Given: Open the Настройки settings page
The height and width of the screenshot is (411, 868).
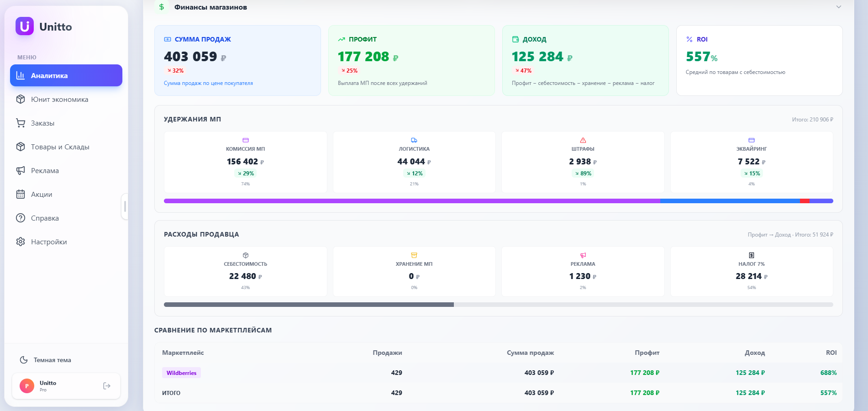Looking at the screenshot, I should 49,242.
